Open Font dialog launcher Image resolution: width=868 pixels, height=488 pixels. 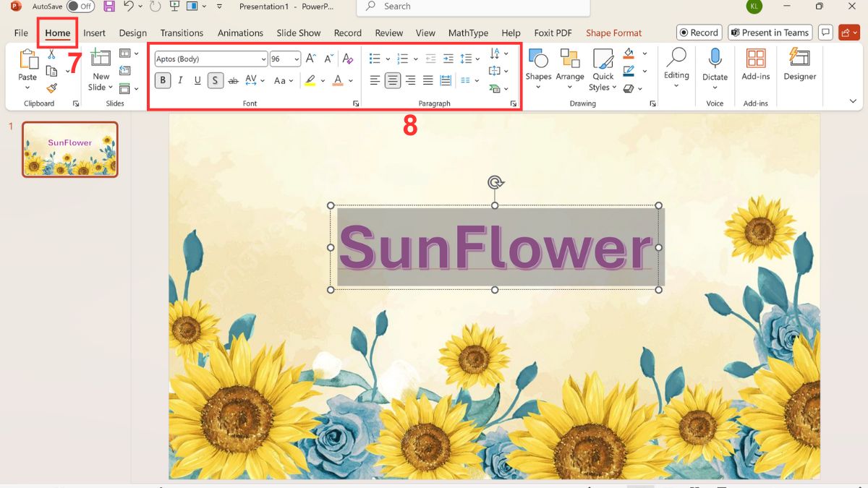pyautogui.click(x=356, y=104)
